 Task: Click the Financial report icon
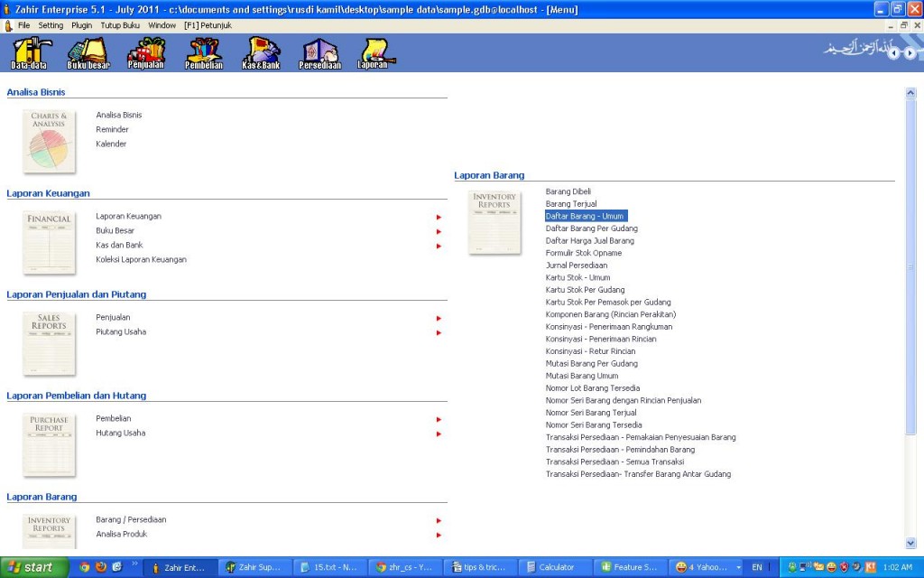point(49,243)
